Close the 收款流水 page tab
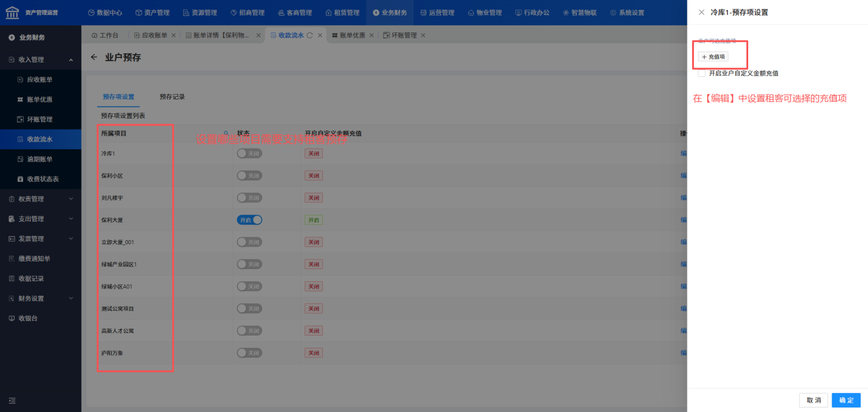Viewport: 868px width, 412px height. [319, 35]
